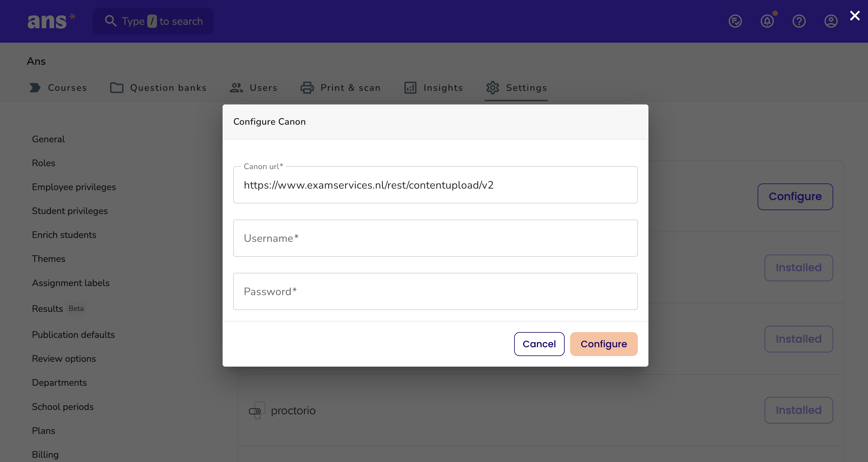
Task: Click into the Username field
Action: click(x=435, y=238)
